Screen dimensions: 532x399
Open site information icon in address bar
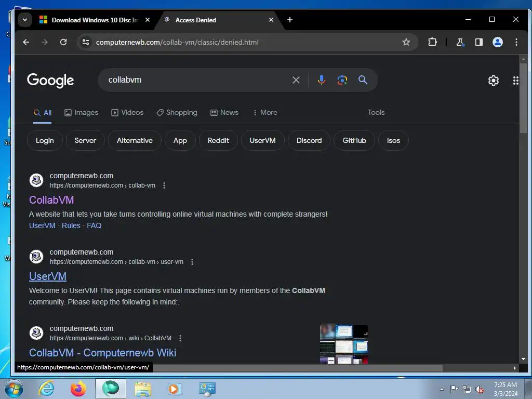pos(86,42)
